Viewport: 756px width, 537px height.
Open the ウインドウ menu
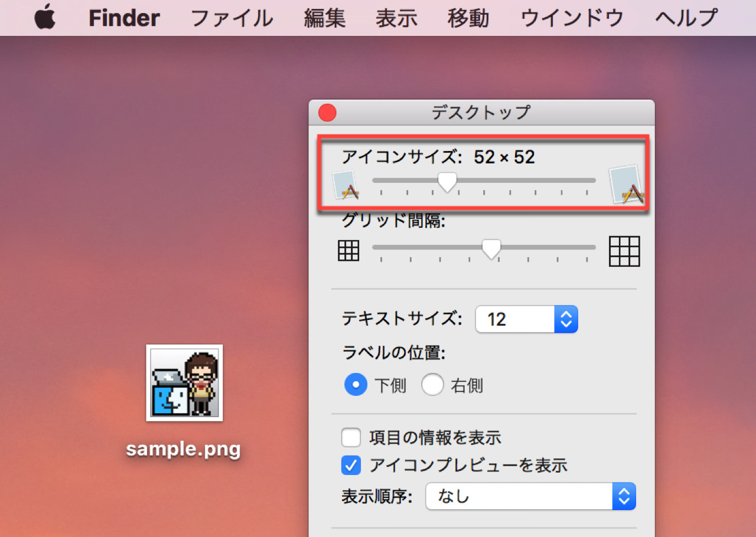click(x=572, y=18)
